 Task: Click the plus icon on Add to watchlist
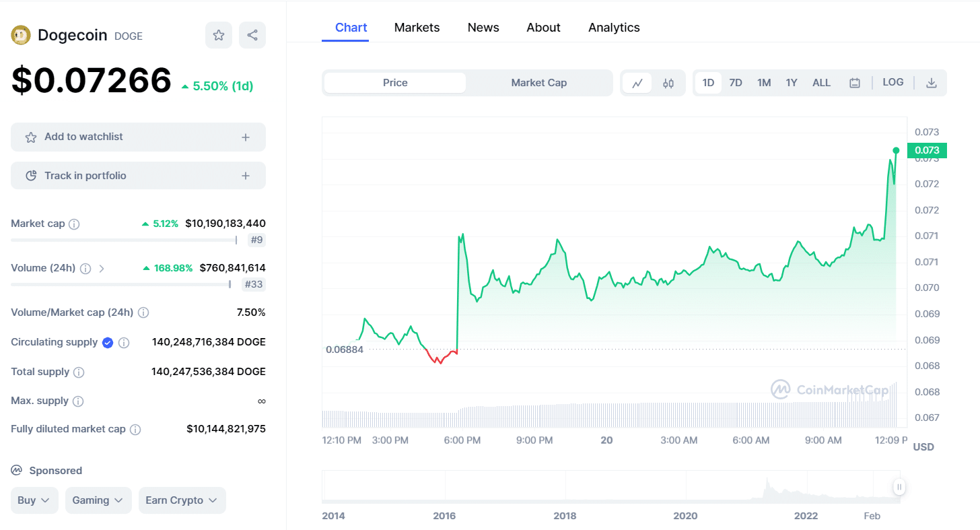pyautogui.click(x=246, y=137)
